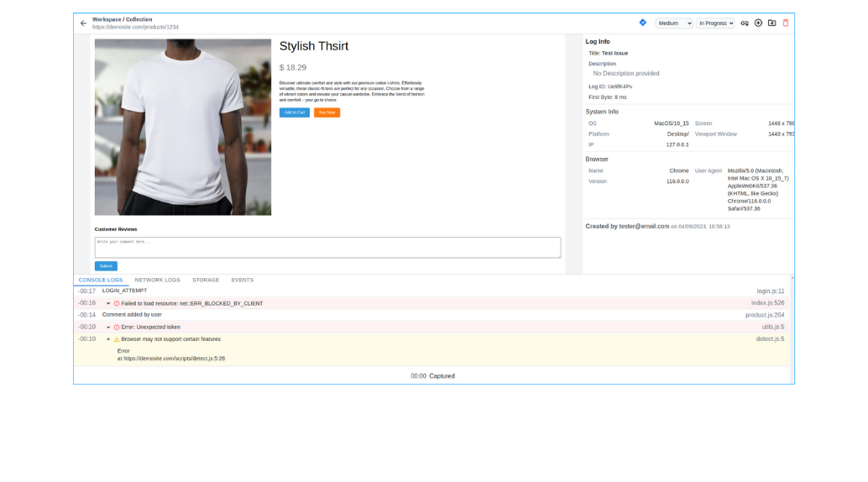Screen dimensions: 868x482
Task: Switch to the Network Logs tab
Action: (x=157, y=280)
